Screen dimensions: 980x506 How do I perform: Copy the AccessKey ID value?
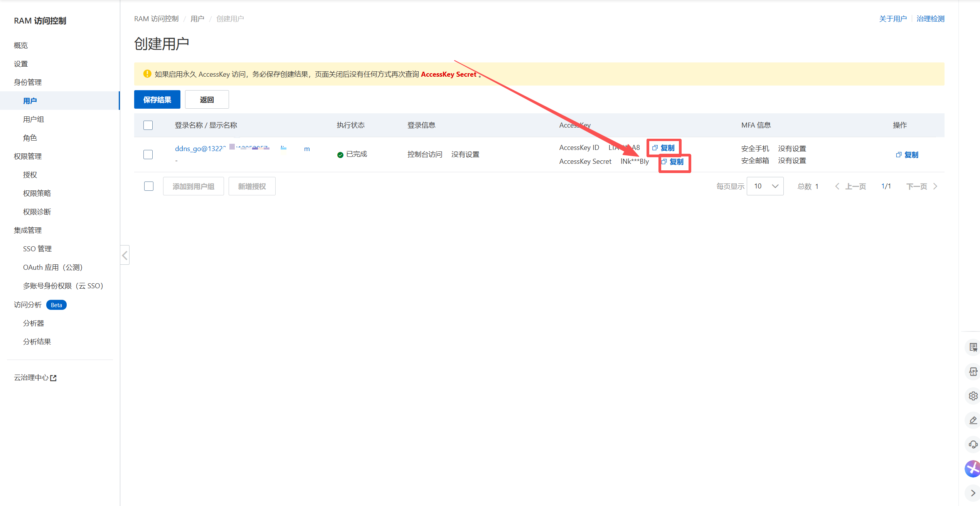point(663,148)
